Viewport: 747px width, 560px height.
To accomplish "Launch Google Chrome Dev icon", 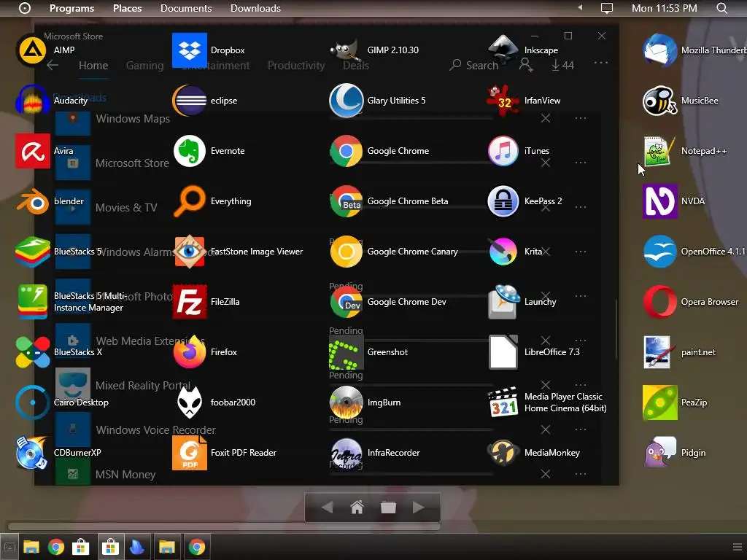I will coord(346,302).
